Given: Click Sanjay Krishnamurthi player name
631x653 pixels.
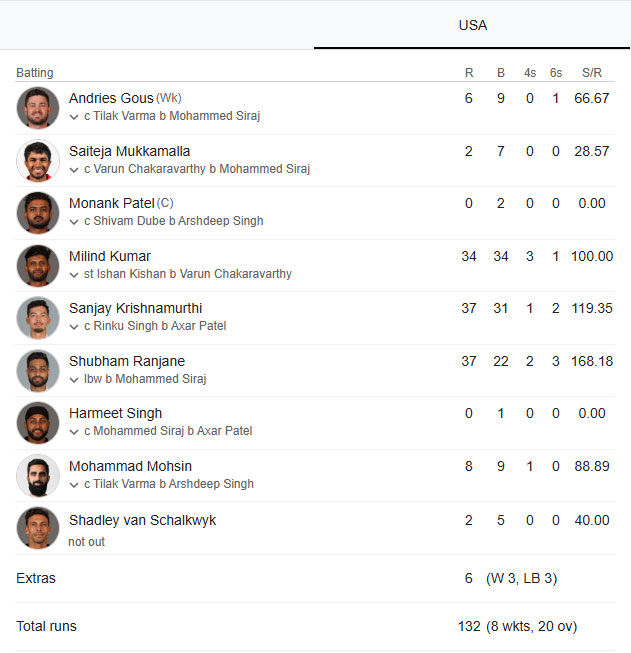Looking at the screenshot, I should pyautogui.click(x=135, y=308).
